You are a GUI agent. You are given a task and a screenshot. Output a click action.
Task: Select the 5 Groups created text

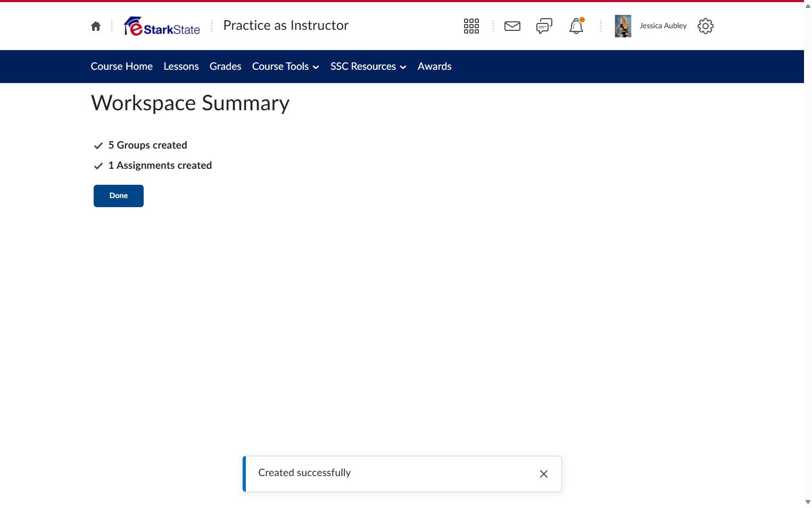click(x=148, y=145)
